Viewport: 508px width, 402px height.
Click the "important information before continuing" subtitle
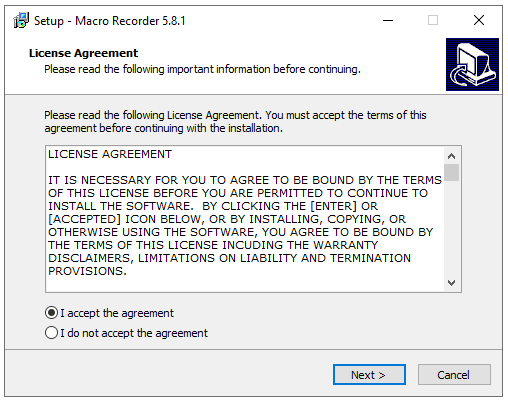click(x=264, y=69)
